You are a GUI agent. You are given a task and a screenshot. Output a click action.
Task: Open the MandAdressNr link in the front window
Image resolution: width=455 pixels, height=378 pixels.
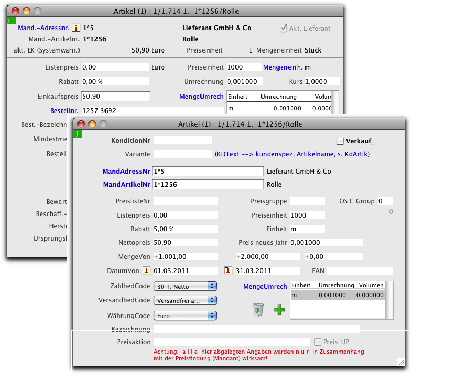126,171
